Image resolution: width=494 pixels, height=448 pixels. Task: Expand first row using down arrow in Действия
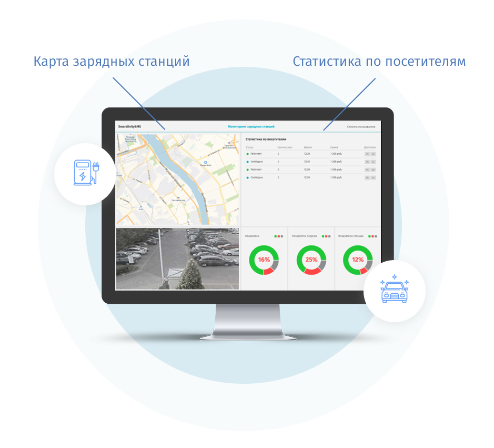(x=373, y=154)
